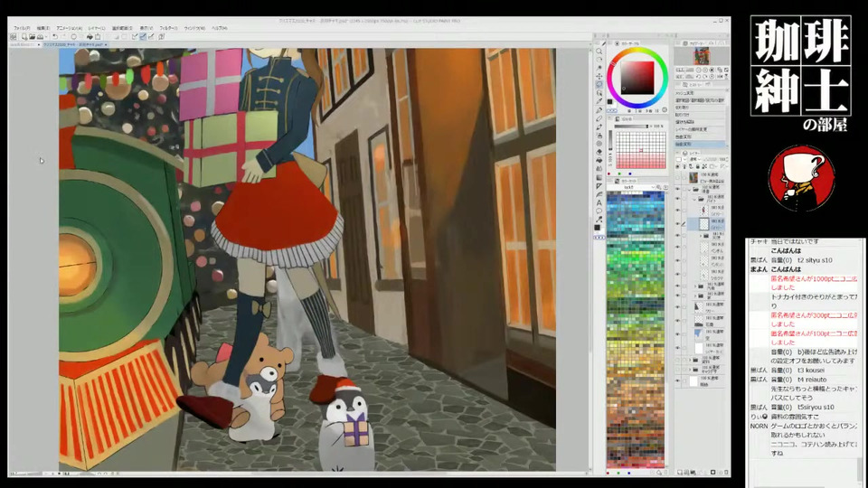Click the Navigator preview thumbnail
Image resolution: width=868 pixels, height=488 pixels.
(x=702, y=56)
